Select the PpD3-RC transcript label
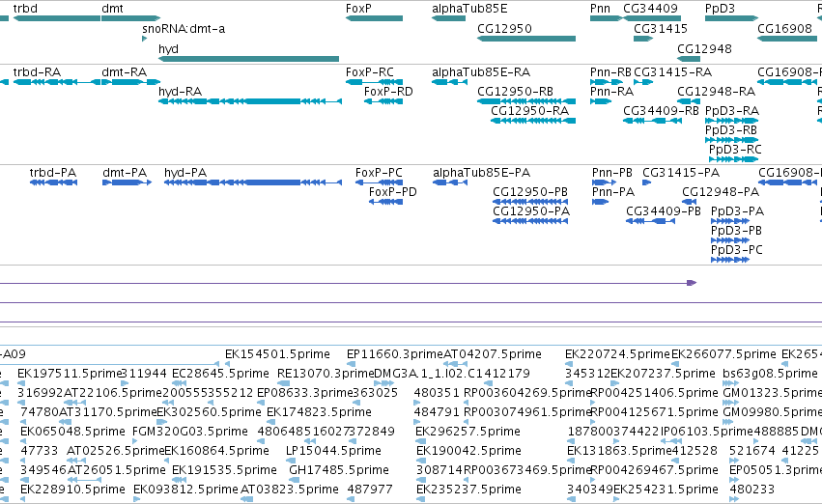The width and height of the screenshot is (822, 504). tap(735, 150)
